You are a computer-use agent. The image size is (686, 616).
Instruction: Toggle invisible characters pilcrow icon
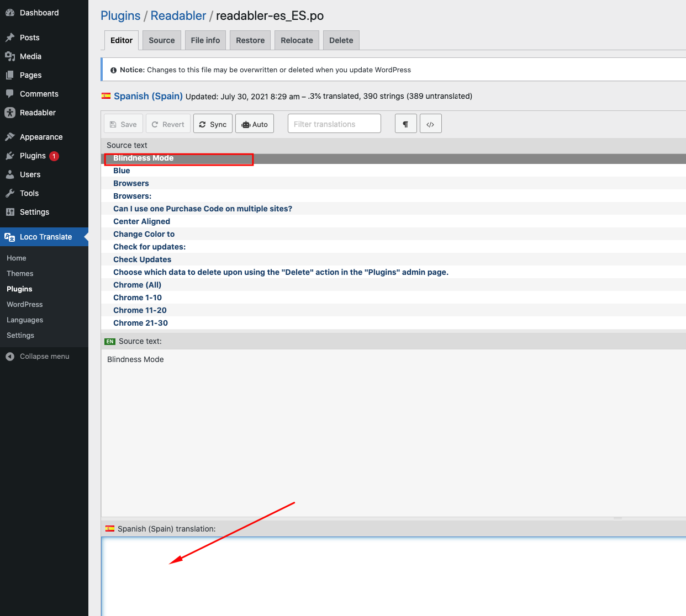pos(405,124)
